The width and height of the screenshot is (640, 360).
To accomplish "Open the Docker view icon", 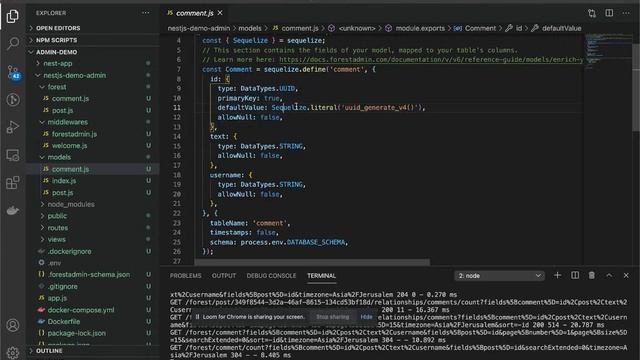I will [x=13, y=211].
